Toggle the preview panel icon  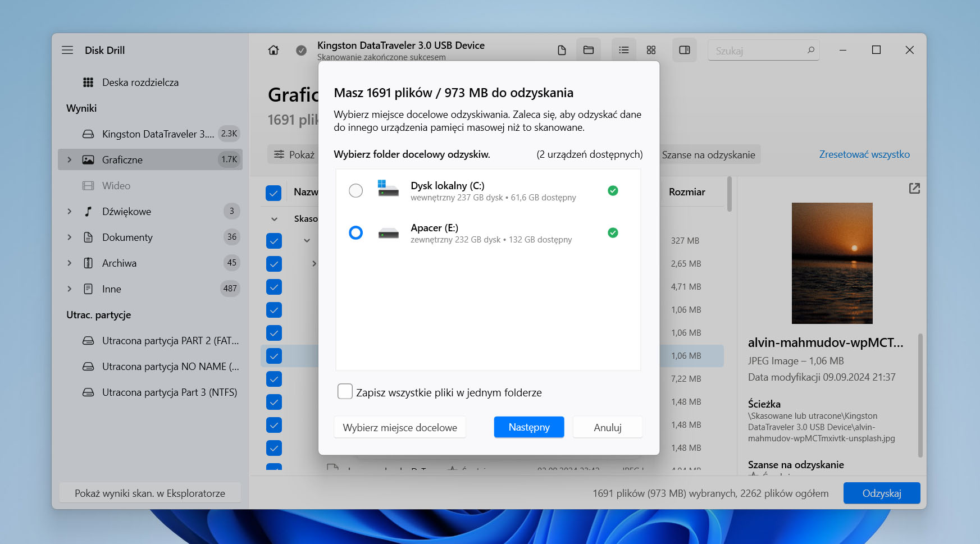[x=685, y=50]
